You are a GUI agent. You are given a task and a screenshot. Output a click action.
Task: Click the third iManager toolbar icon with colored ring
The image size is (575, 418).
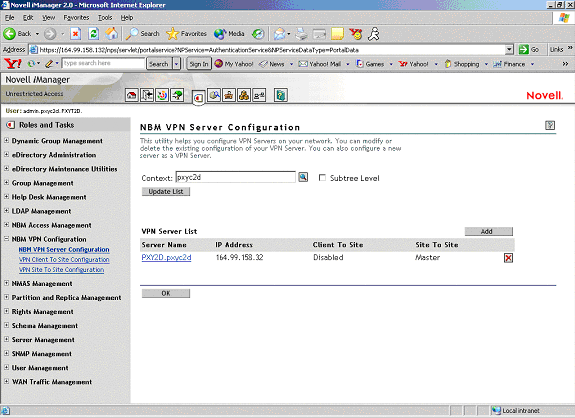162,95
